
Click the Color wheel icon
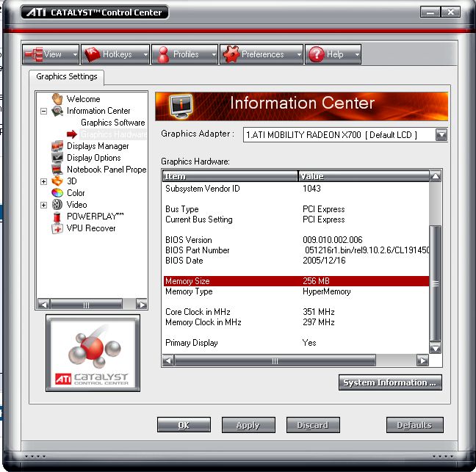(57, 193)
